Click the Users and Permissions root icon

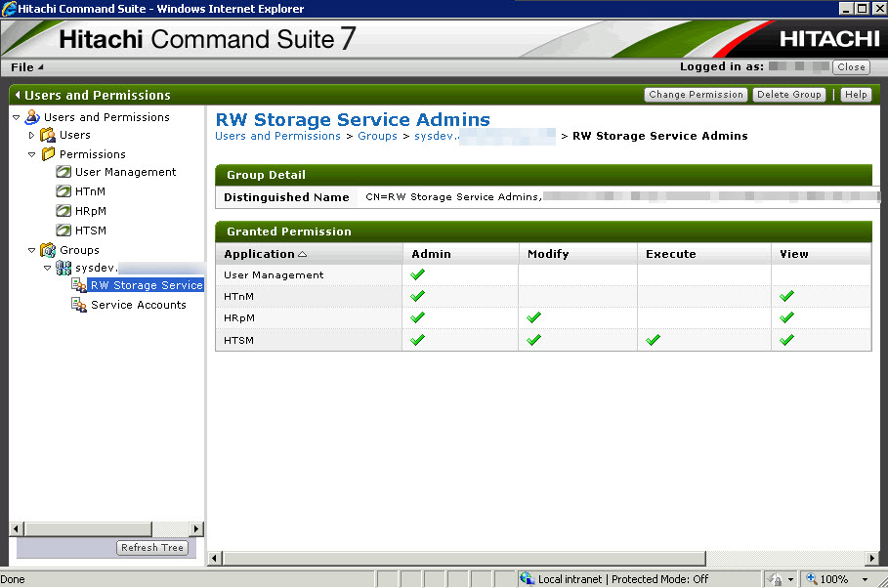tap(32, 117)
